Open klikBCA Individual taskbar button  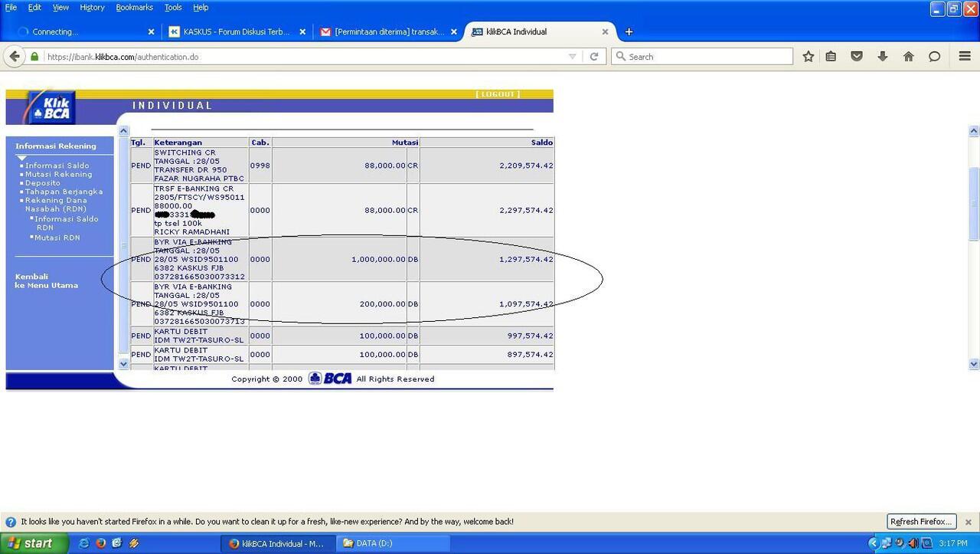point(278,543)
